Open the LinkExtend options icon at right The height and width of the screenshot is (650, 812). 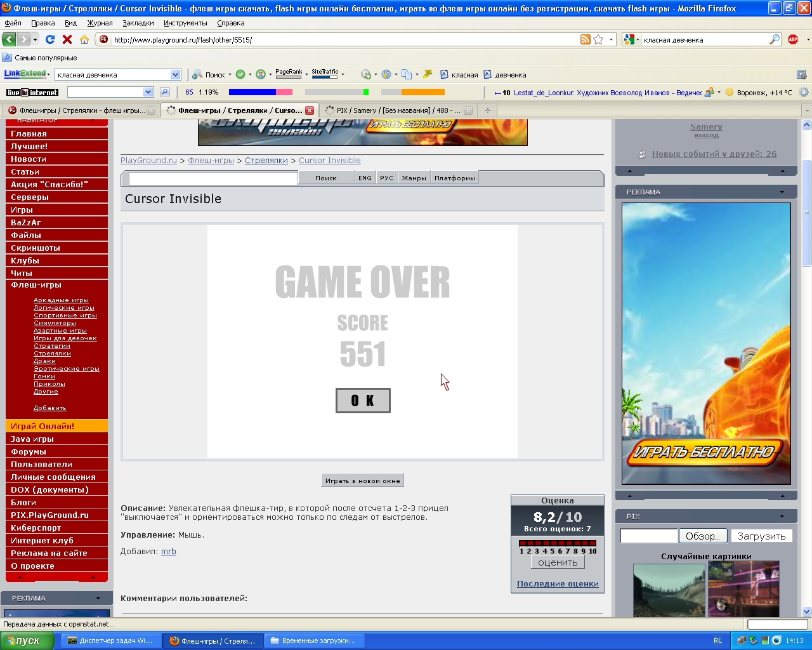pyautogui.click(x=802, y=74)
